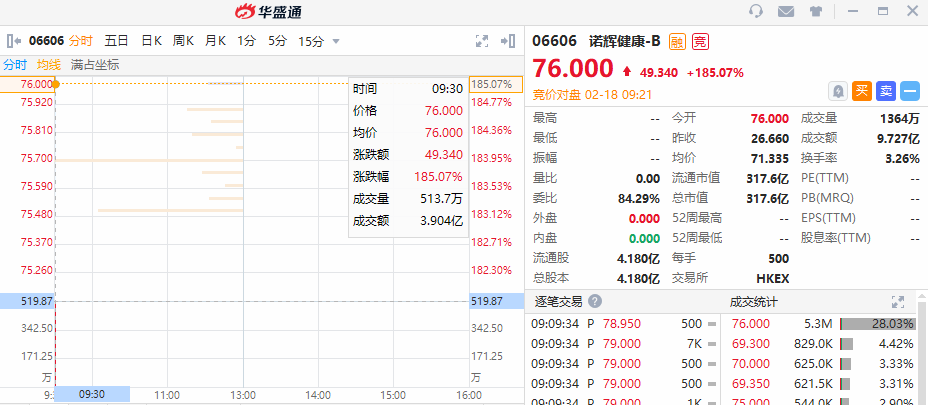Click the large 76.000 current price
This screenshot has height=405, width=928.
(x=573, y=69)
